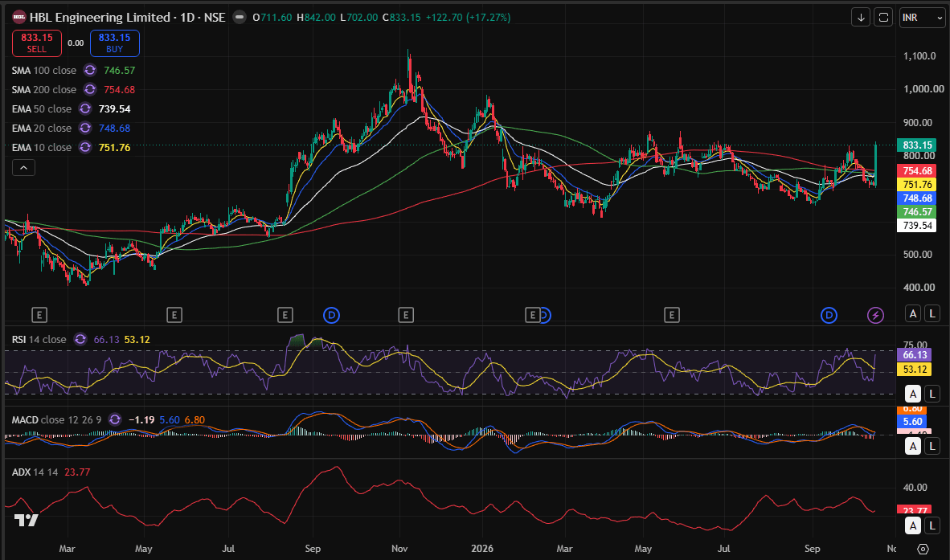
Task: Select the RSI 14 close legend label
Action: coord(39,339)
